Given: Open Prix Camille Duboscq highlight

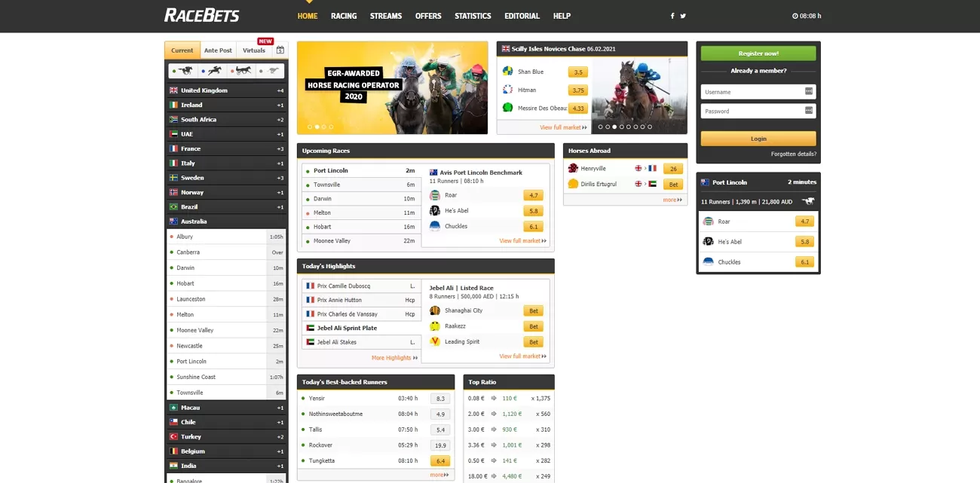Looking at the screenshot, I should pos(361,286).
